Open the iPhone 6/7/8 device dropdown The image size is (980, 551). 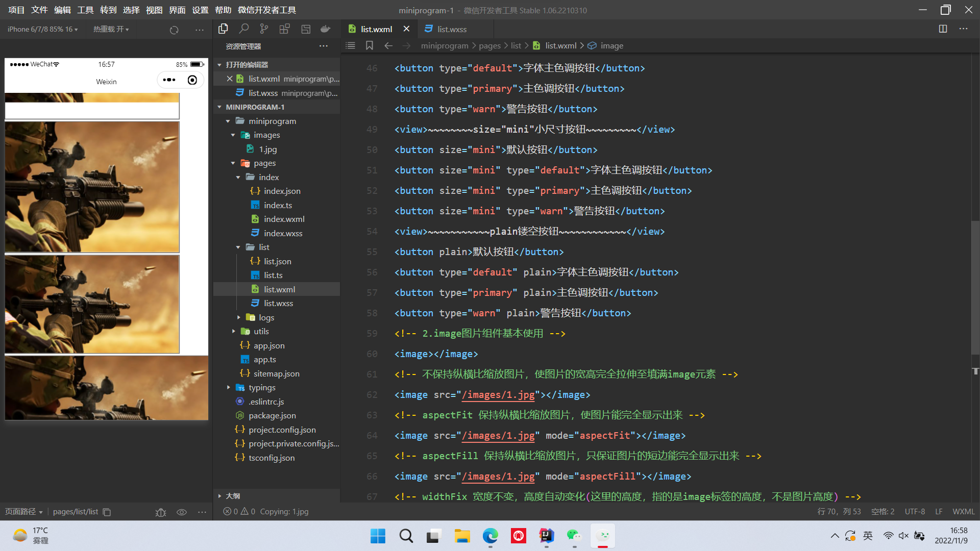coord(42,30)
